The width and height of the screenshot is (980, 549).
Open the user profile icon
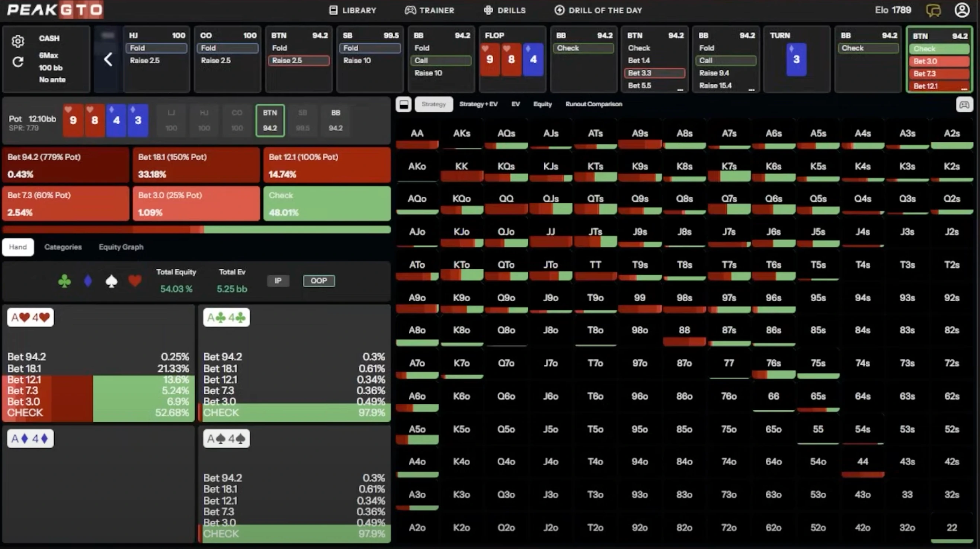[x=962, y=10]
